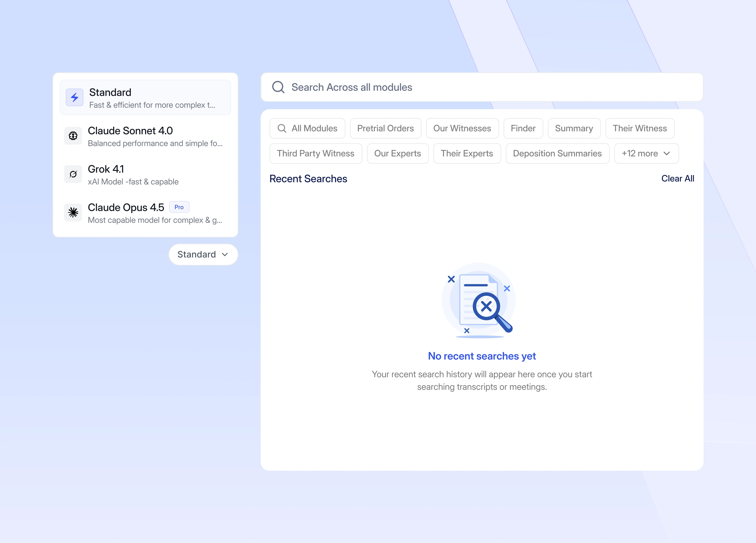Select Claude Opus 4.5 model
The width and height of the screenshot is (756, 543).
click(145, 213)
